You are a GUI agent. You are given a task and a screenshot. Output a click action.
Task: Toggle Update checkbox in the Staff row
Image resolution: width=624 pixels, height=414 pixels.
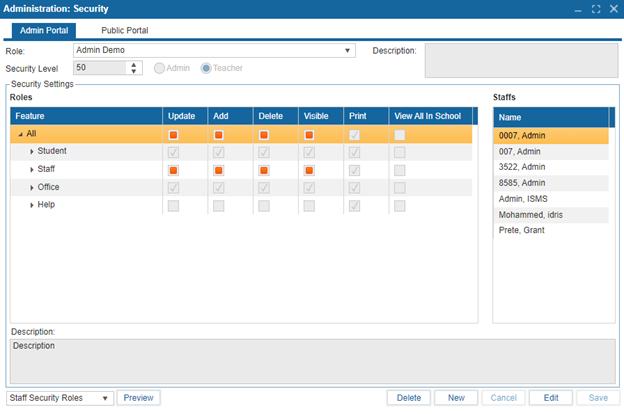(173, 170)
